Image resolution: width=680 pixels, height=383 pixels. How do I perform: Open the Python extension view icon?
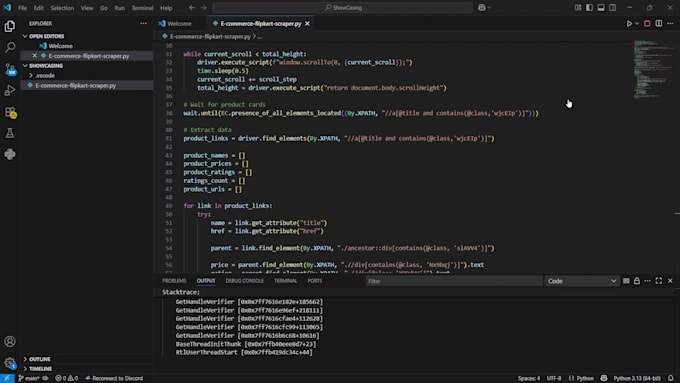(x=10, y=154)
